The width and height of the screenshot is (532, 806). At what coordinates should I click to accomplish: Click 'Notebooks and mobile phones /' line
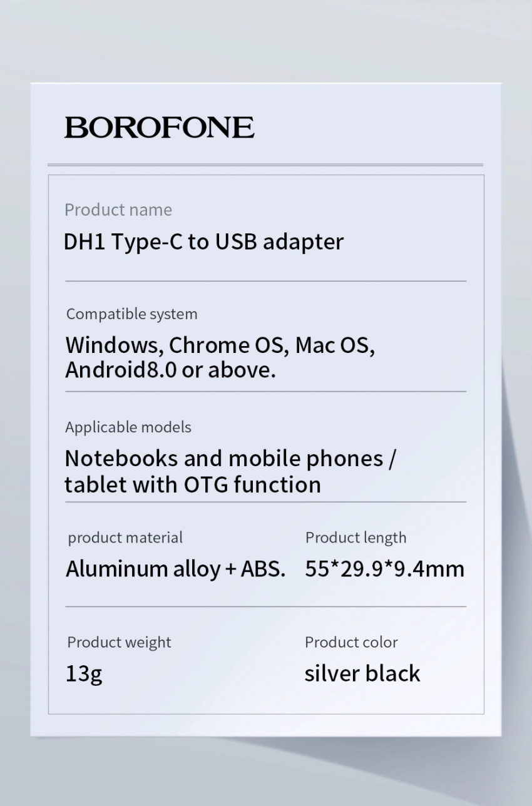(x=230, y=459)
